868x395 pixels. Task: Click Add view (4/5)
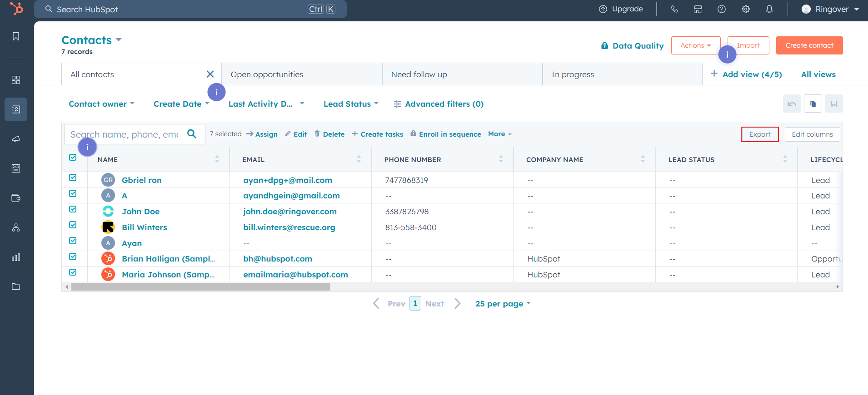click(746, 74)
